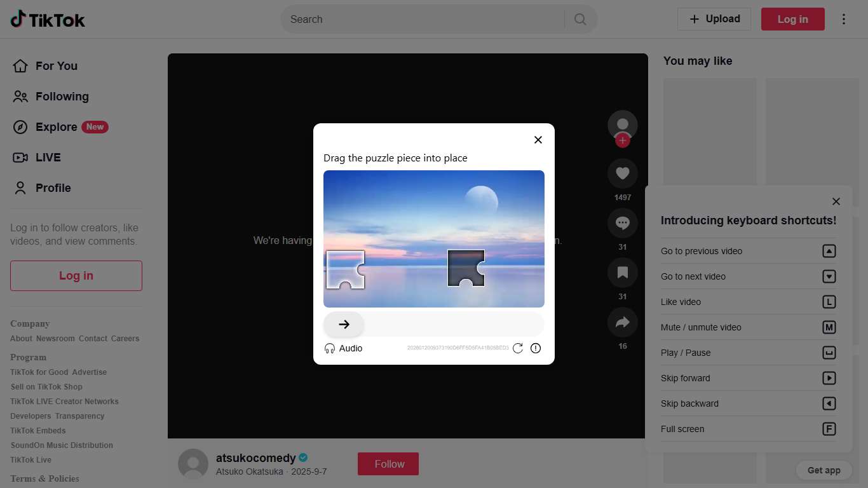Visit the SoundOn Music Distribution link
Screen dimensions: 868x488
(x=61, y=445)
